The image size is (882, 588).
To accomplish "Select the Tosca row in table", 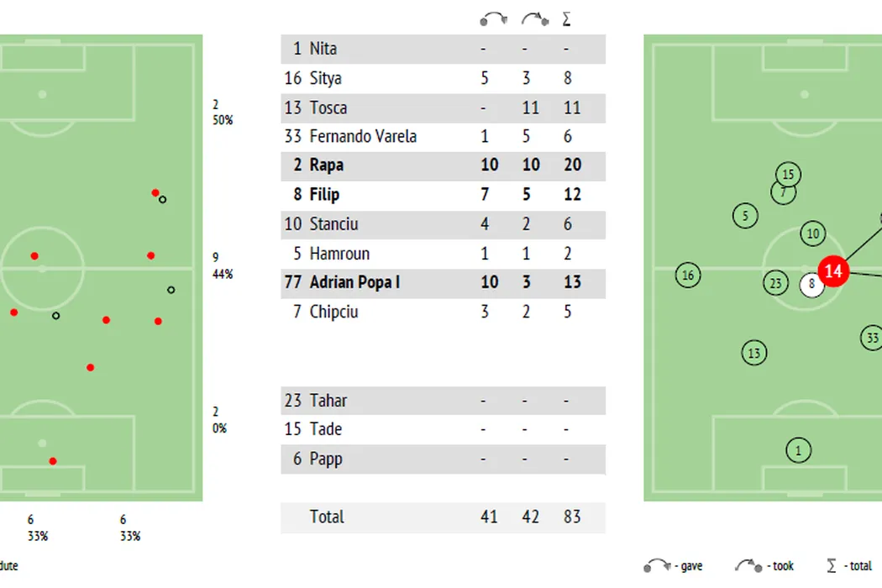I will point(443,108).
